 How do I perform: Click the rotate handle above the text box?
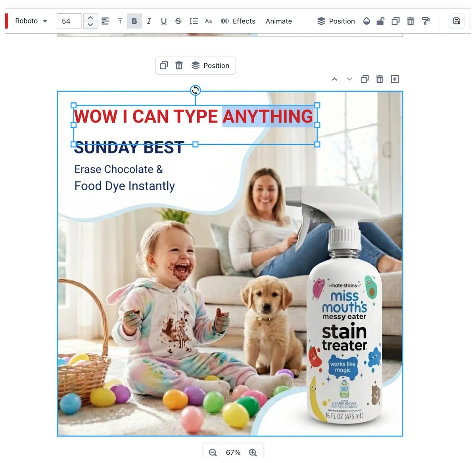pyautogui.click(x=195, y=90)
